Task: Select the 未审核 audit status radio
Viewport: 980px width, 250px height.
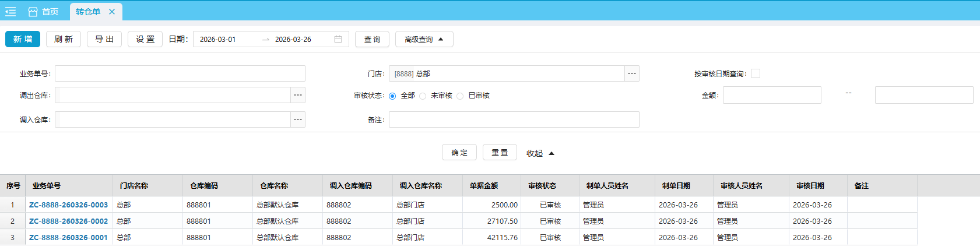Action: (x=423, y=96)
